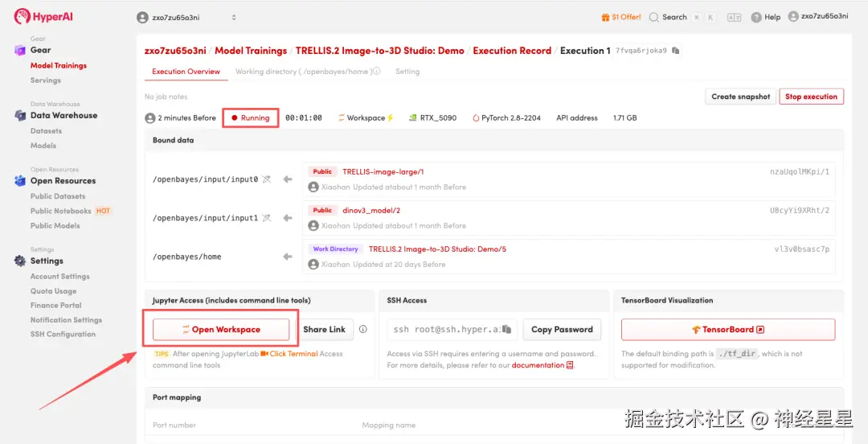
Task: Click the documentation external link icon
Action: 570,365
